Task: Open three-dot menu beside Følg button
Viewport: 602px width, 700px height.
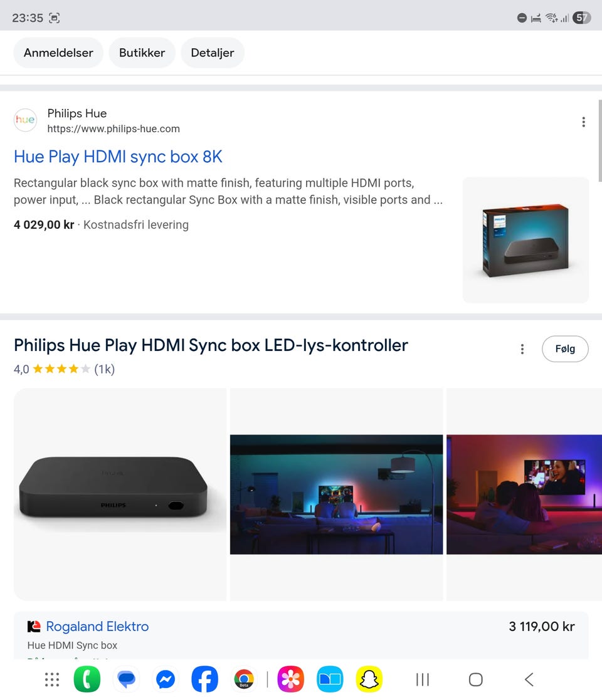Action: (x=522, y=349)
